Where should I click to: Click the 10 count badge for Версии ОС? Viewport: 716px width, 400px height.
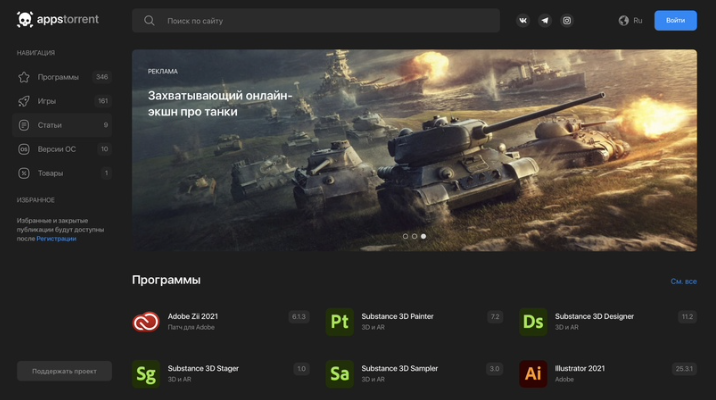pos(105,149)
